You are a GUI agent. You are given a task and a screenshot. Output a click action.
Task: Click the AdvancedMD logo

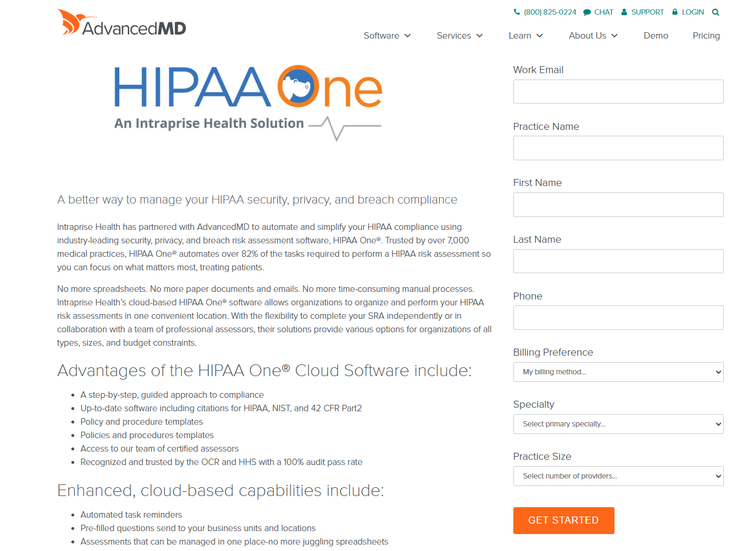(122, 23)
